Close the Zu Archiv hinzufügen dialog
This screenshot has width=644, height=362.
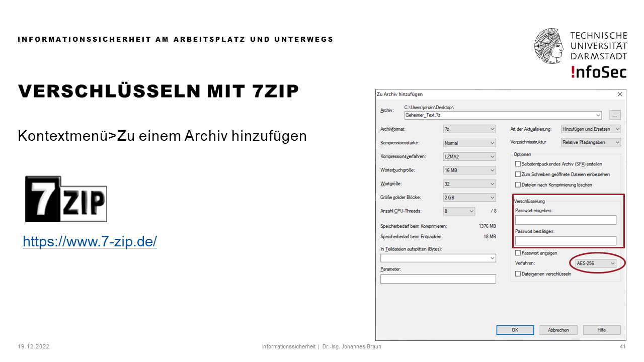(x=620, y=94)
